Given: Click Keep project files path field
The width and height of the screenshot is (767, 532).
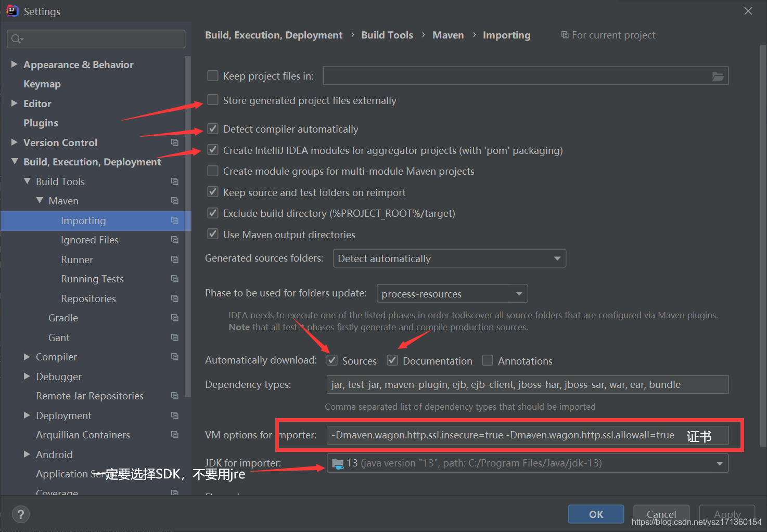Looking at the screenshot, I should 526,76.
